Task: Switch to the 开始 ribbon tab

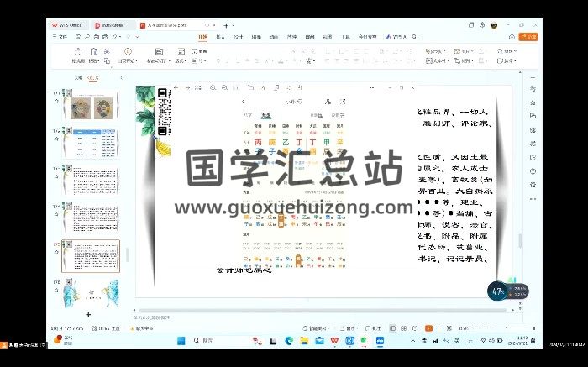Action: (x=202, y=37)
